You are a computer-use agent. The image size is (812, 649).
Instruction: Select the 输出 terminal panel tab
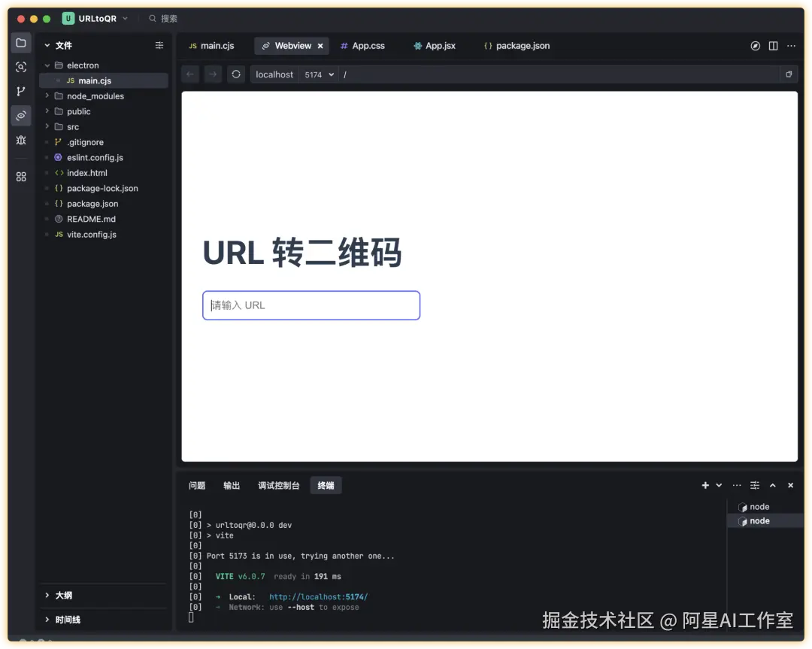click(x=231, y=485)
